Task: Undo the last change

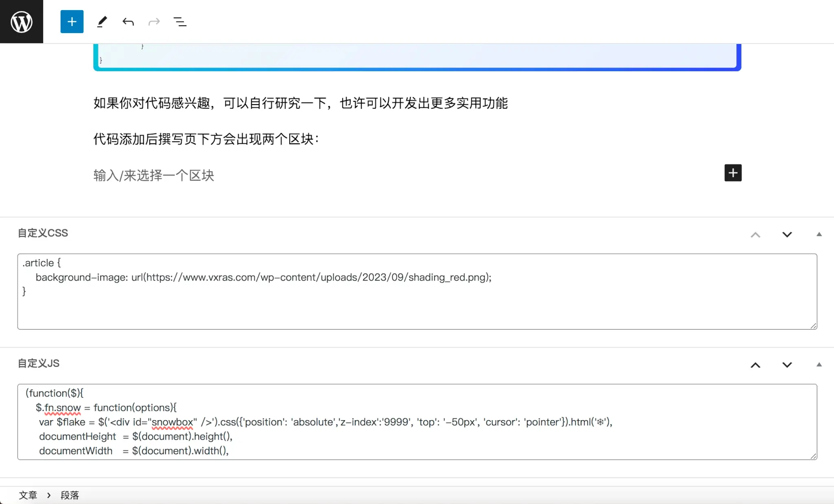Action: [x=128, y=22]
